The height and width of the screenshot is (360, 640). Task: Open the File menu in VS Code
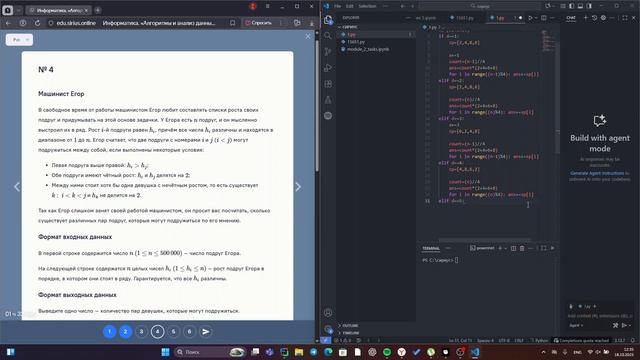pyautogui.click(x=338, y=6)
